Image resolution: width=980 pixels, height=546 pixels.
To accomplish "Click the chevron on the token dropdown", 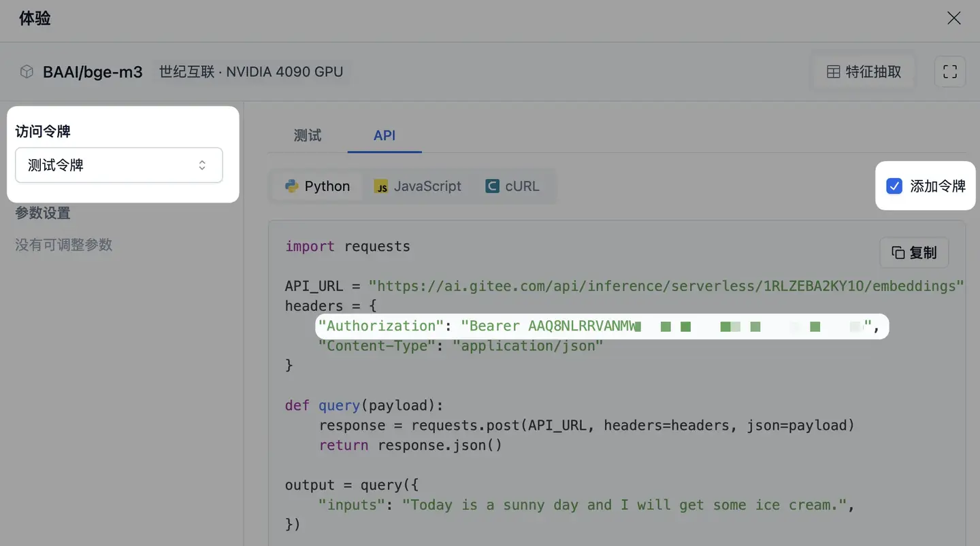I will coord(202,165).
